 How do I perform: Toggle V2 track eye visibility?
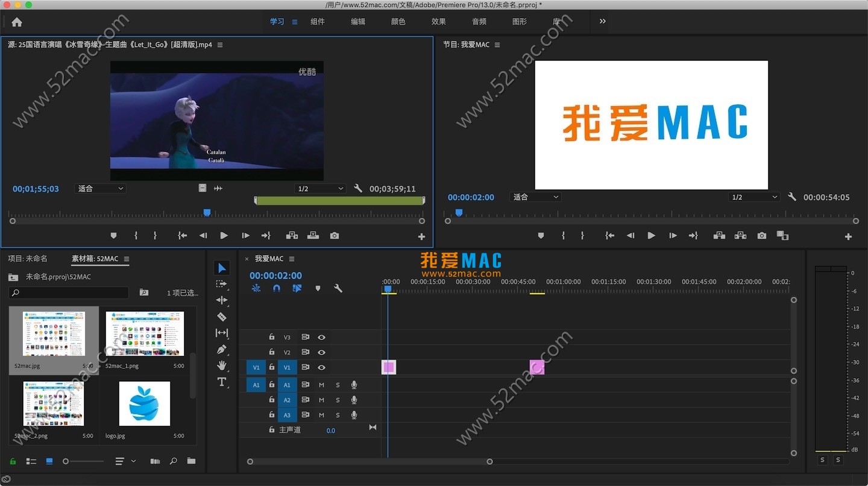[321, 352]
